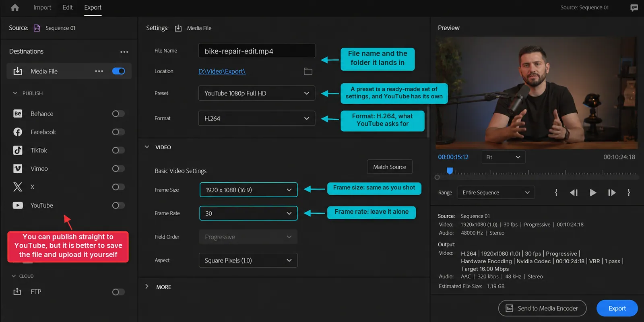
Task: Open Destinations more options menu
Action: pos(124,52)
